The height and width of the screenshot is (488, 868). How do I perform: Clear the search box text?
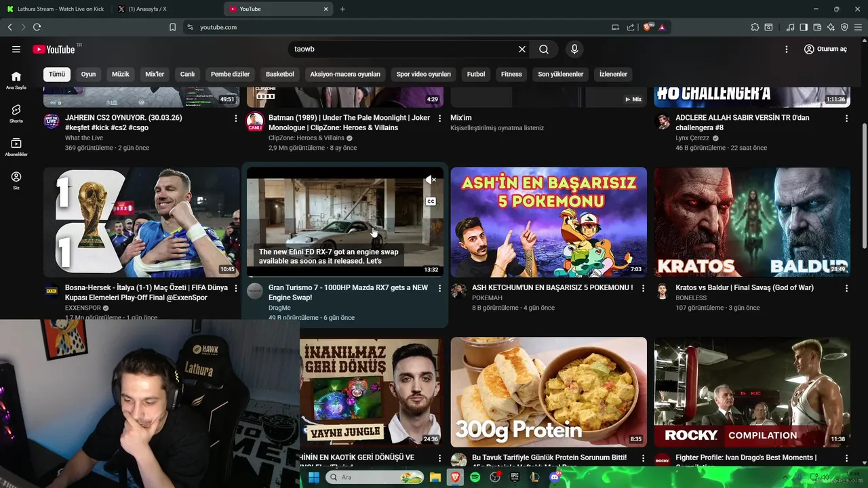point(522,49)
